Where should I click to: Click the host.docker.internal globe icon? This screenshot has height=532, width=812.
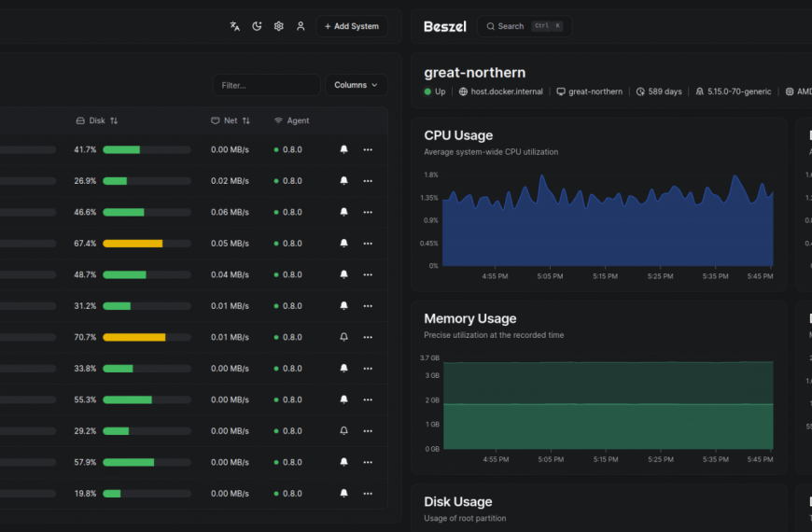tap(463, 91)
